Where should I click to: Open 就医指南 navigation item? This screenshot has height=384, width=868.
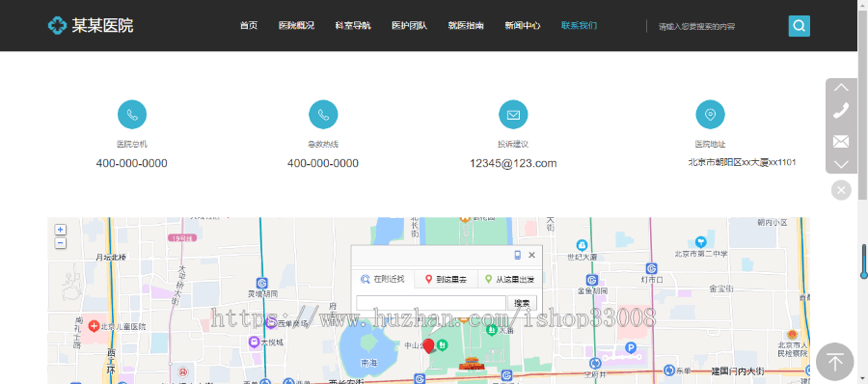466,25
